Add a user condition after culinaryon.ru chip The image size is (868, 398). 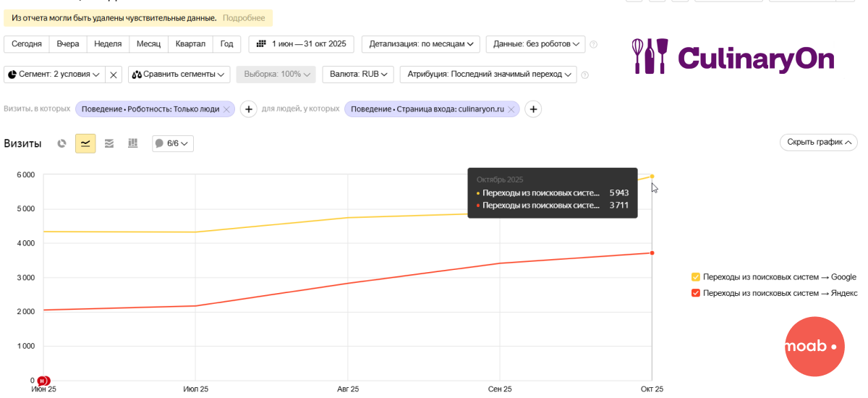[x=533, y=109]
